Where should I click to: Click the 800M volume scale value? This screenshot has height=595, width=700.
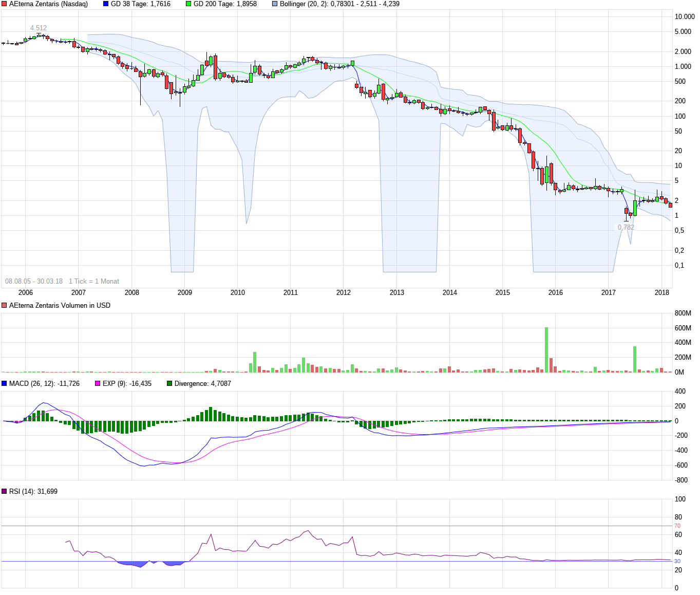pyautogui.click(x=683, y=313)
